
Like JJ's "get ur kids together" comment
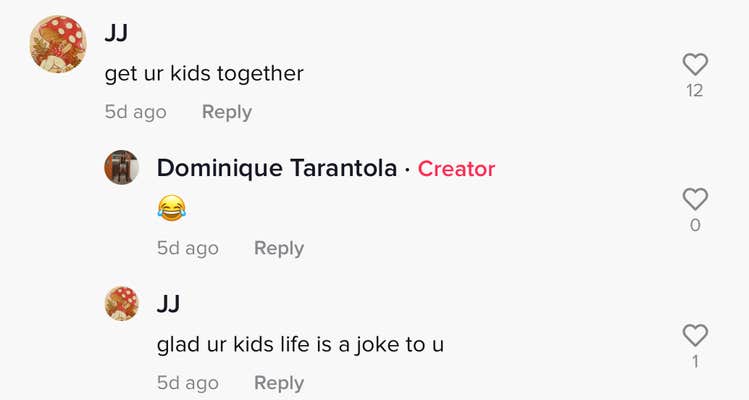point(694,65)
